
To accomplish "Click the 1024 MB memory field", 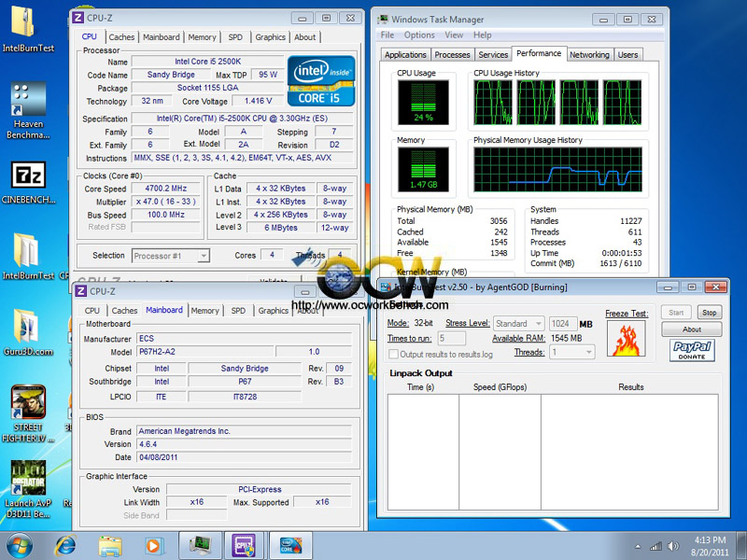I will click(563, 324).
